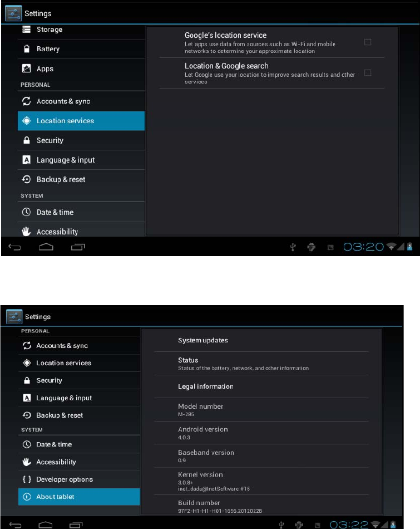Click Date & time clock icon in top screenshot
The image size is (420, 529).
pos(26,212)
